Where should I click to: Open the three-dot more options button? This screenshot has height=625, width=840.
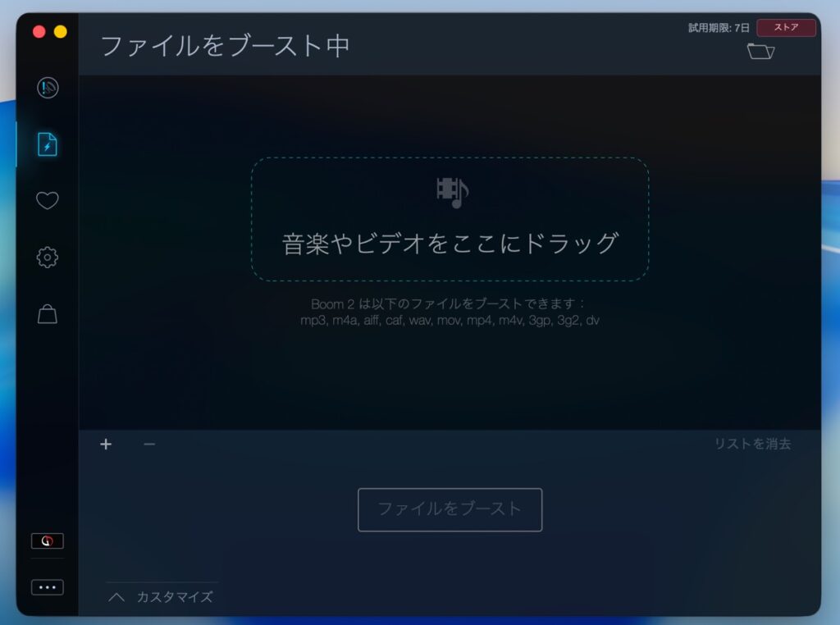click(47, 587)
